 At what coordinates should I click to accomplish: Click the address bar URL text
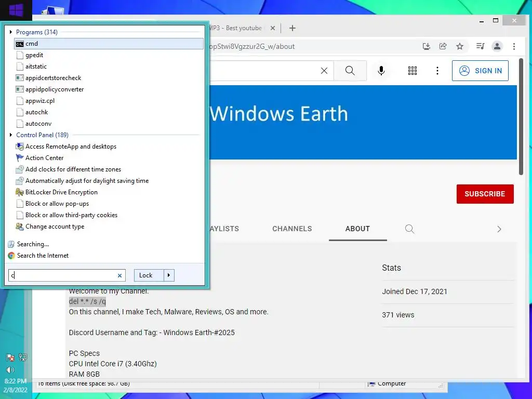252,46
